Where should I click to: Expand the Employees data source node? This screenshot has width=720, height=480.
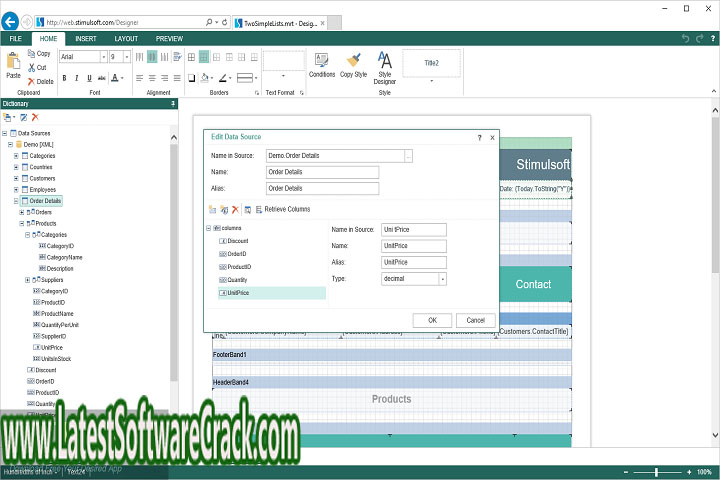(x=16, y=190)
